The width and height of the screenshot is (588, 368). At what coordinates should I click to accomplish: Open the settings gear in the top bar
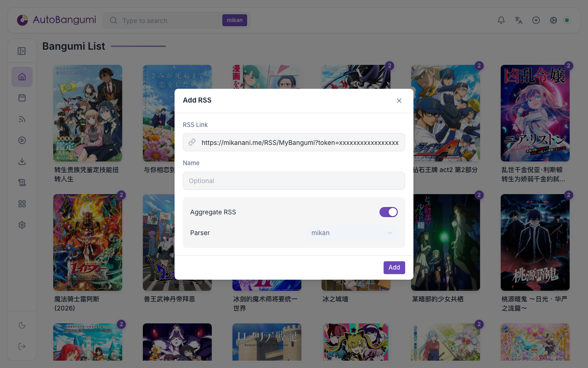554,20
